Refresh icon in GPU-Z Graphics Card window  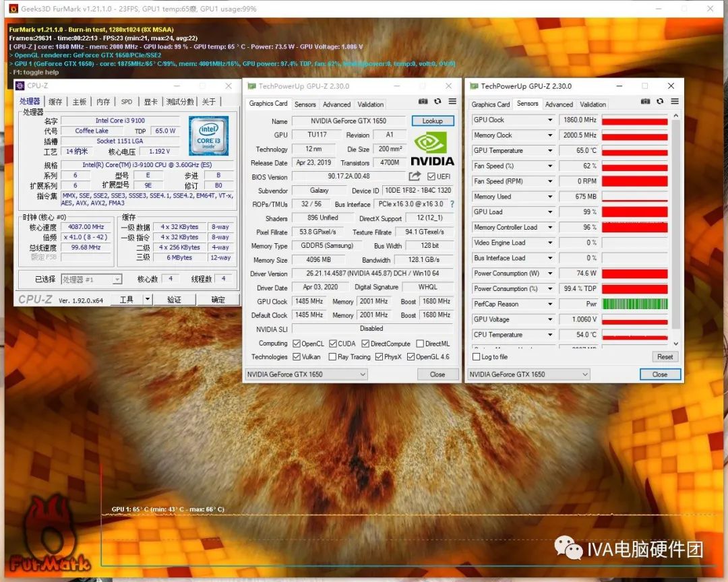437,101
